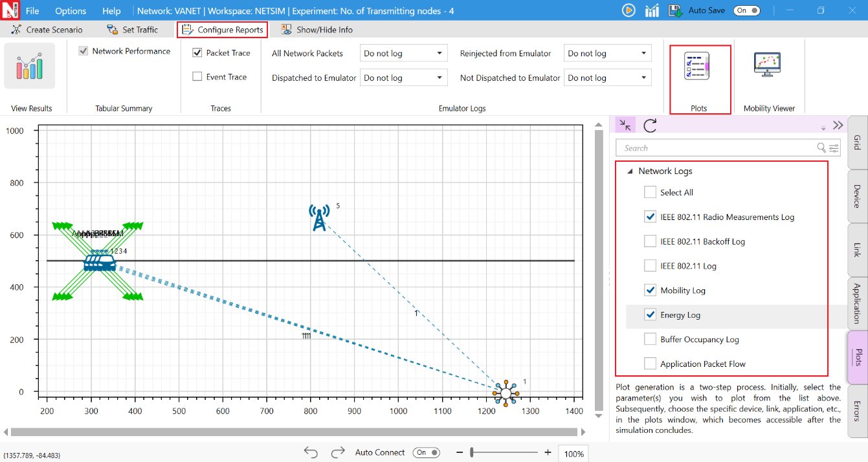Image resolution: width=868 pixels, height=462 pixels.
Task: Launch the Mobility Viewer icon
Action: 767,65
